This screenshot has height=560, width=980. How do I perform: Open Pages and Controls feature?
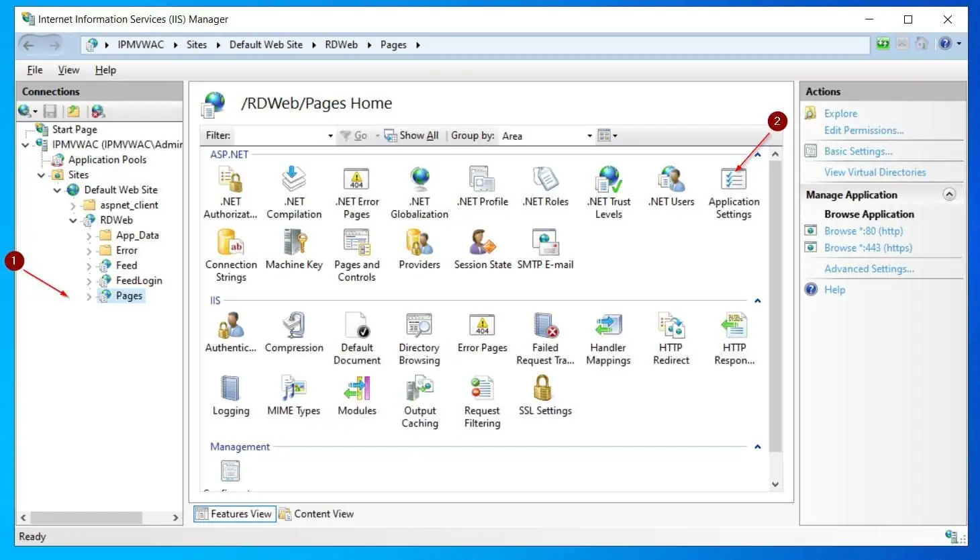[356, 256]
